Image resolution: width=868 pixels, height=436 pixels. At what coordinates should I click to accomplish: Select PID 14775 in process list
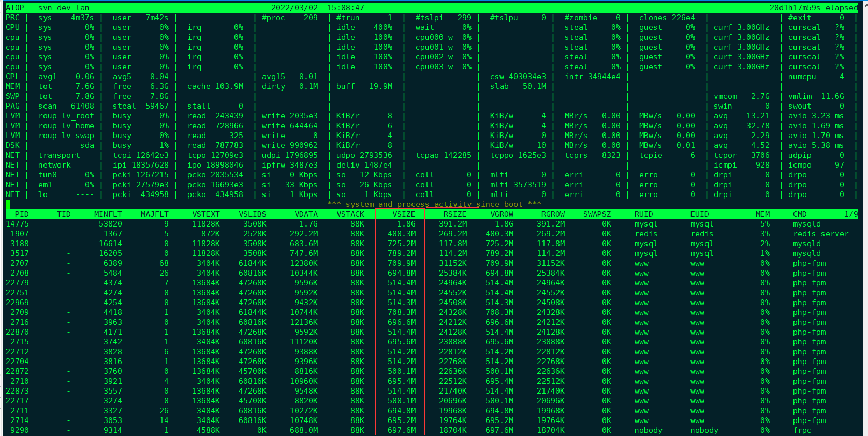18,224
